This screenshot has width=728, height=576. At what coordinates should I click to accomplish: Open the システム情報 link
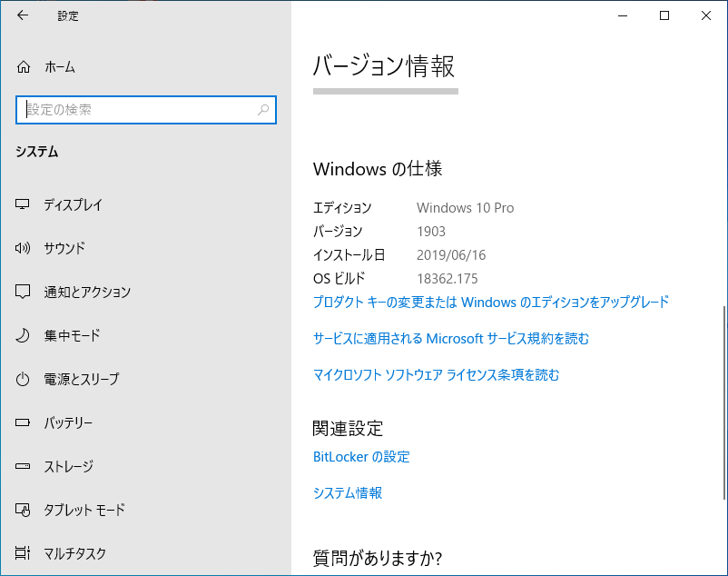(x=348, y=492)
